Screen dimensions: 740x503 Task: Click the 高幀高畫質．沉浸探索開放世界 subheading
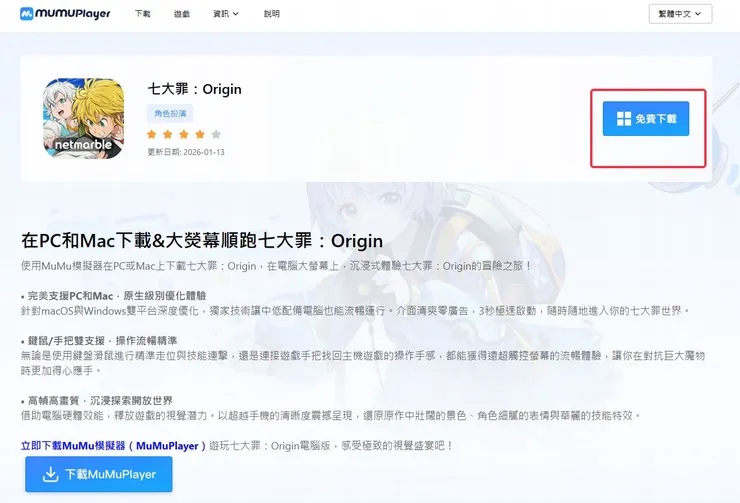(100, 401)
